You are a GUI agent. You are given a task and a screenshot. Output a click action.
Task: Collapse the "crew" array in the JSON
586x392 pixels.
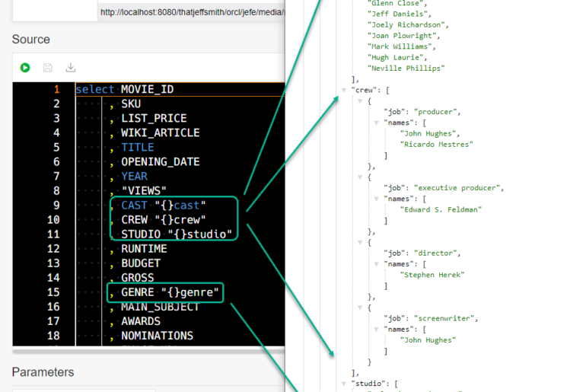point(344,90)
